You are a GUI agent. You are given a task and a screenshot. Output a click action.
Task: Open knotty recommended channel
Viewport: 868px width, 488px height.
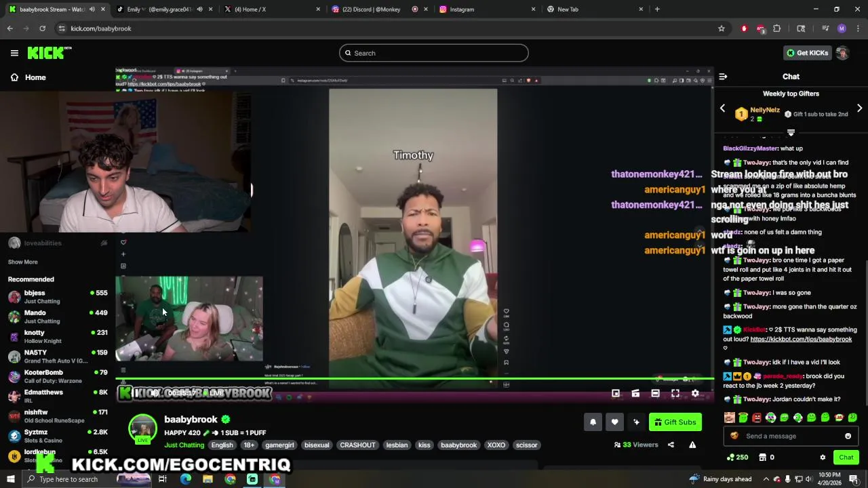coord(58,337)
